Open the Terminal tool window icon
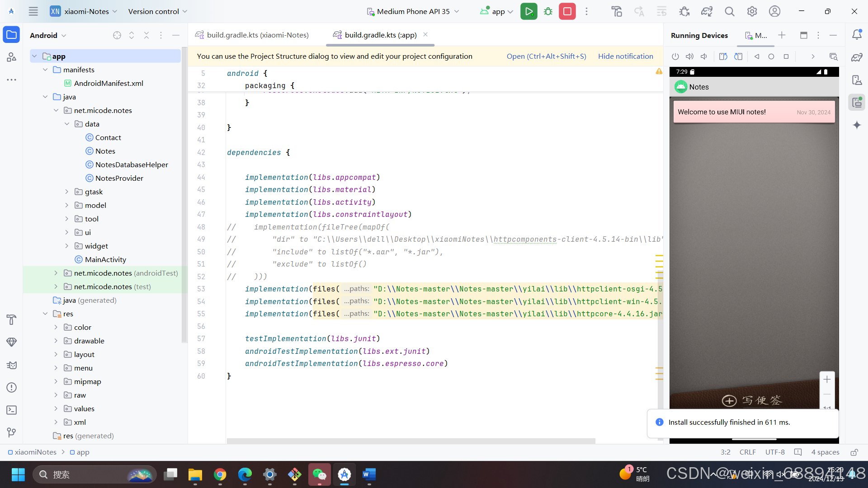 (x=12, y=410)
